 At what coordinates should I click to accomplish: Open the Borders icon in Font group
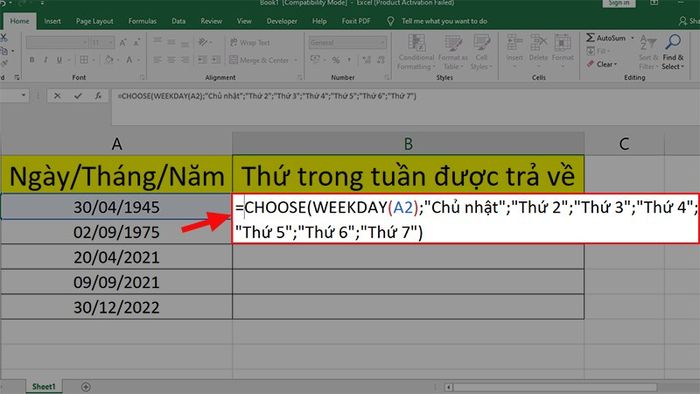coord(84,60)
